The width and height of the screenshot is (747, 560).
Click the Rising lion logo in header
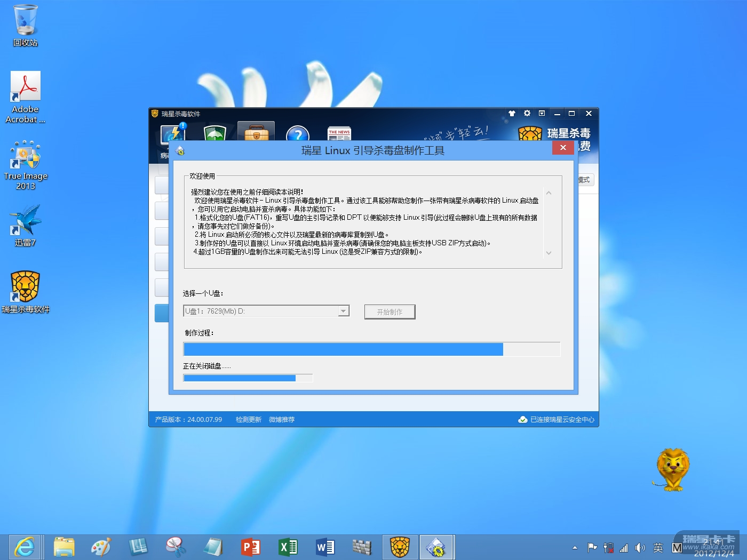click(530, 133)
